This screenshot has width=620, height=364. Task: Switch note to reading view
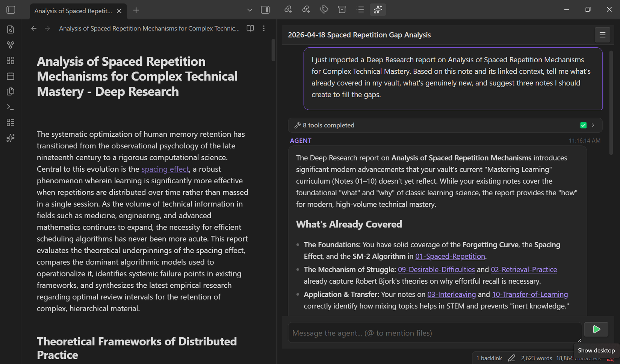click(250, 28)
